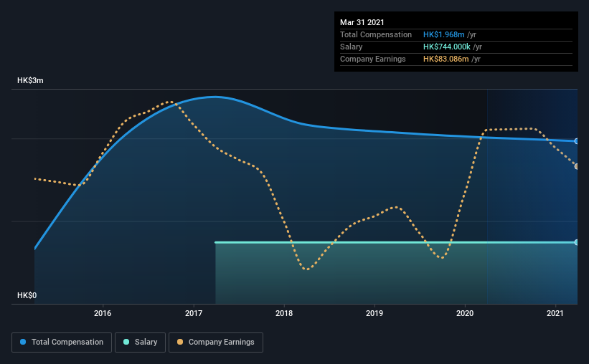Select the Total Compensation end-point marker
589x364 pixels.
coord(576,141)
